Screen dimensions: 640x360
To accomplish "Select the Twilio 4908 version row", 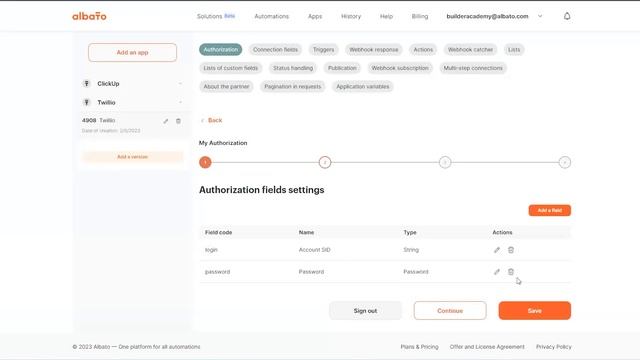I will (132, 125).
